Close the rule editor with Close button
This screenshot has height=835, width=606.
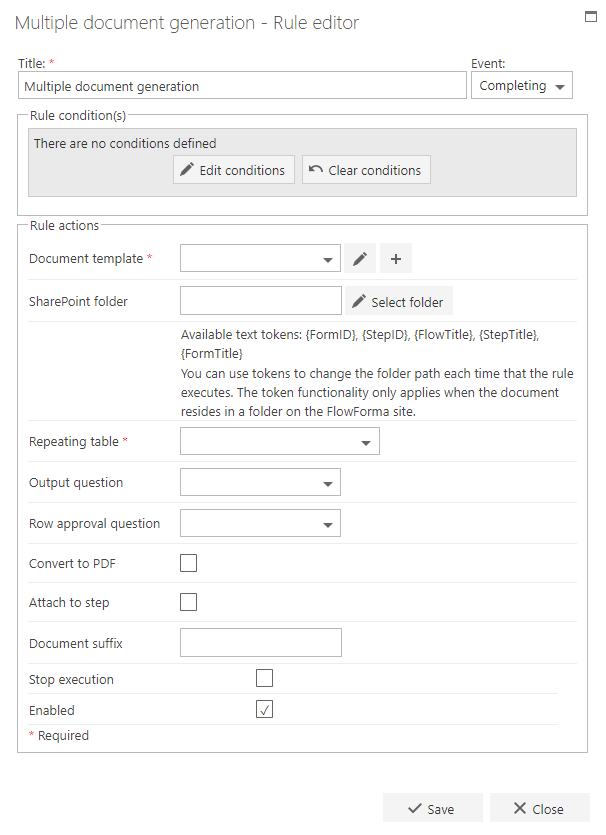coord(539,808)
